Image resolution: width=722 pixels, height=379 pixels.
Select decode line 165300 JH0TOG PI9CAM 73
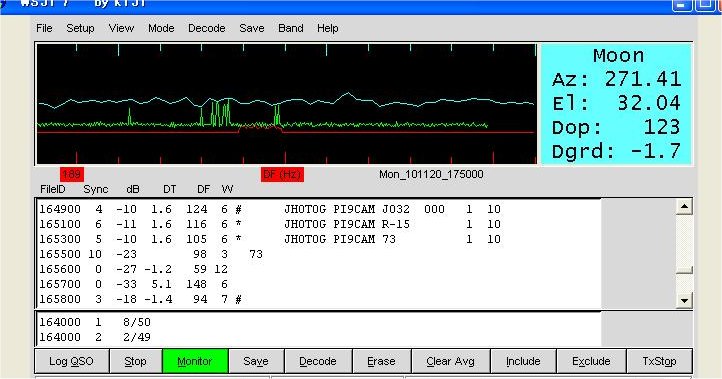pyautogui.click(x=270, y=239)
